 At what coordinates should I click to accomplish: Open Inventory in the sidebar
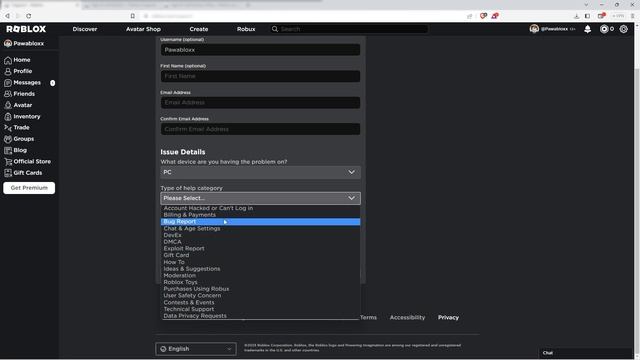pyautogui.click(x=27, y=116)
